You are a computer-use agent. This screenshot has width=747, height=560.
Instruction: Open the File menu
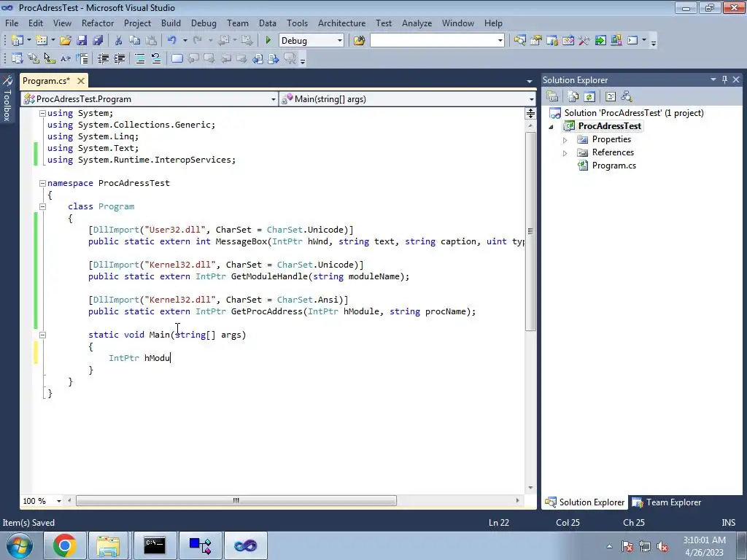12,23
